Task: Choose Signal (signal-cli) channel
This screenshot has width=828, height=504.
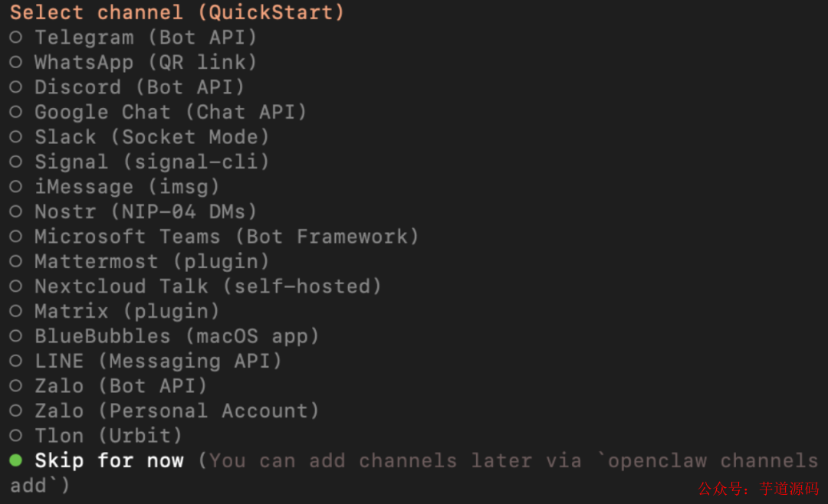Action: click(x=16, y=162)
